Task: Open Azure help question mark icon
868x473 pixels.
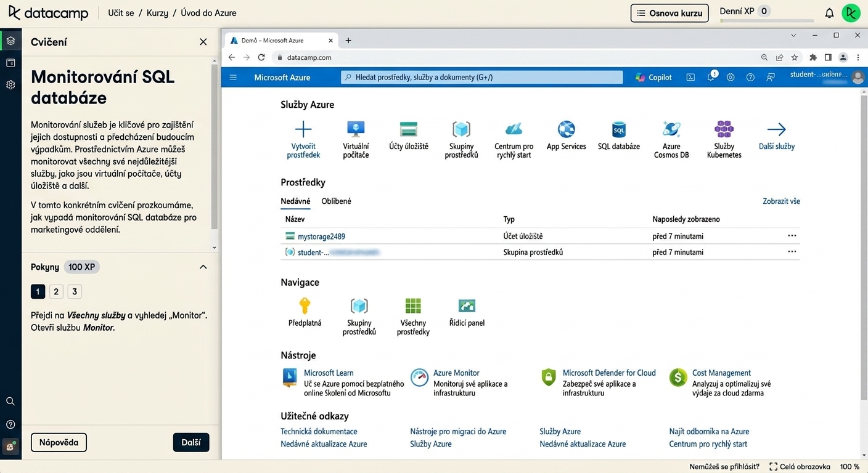Action: tap(750, 78)
